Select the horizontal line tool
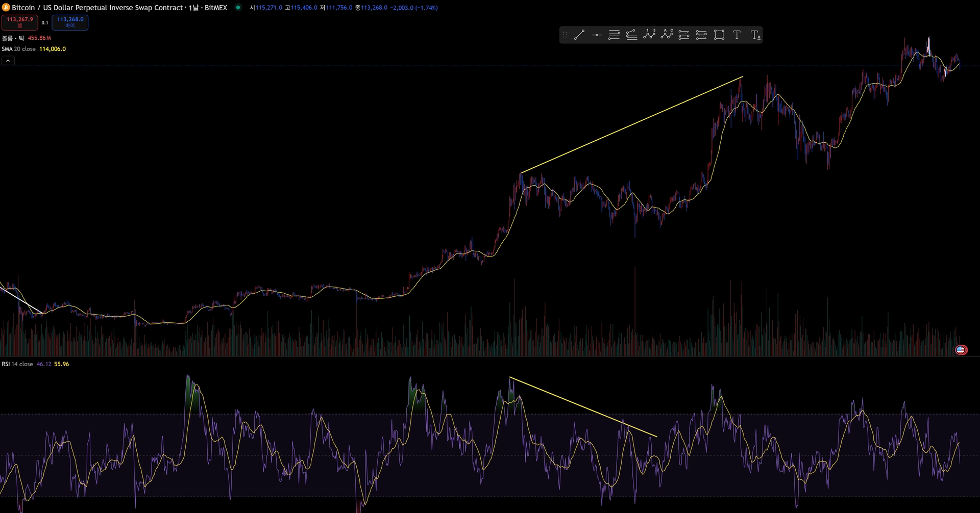 [x=597, y=35]
